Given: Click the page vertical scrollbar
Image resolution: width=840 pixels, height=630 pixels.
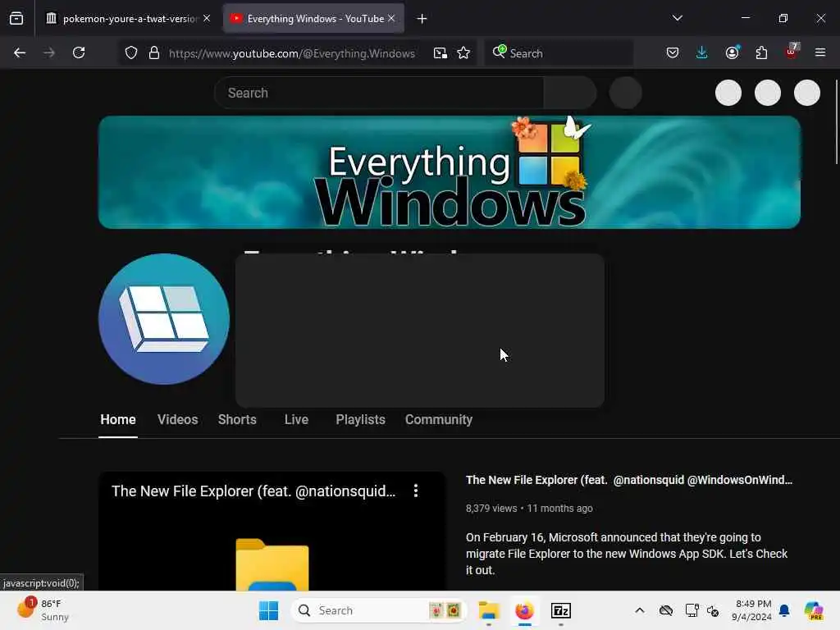Looking at the screenshot, I should point(836,122).
